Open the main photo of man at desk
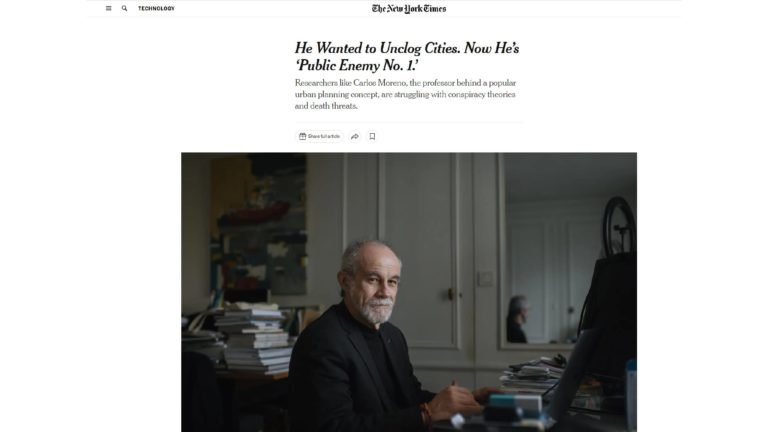768x432 pixels. tap(409, 292)
